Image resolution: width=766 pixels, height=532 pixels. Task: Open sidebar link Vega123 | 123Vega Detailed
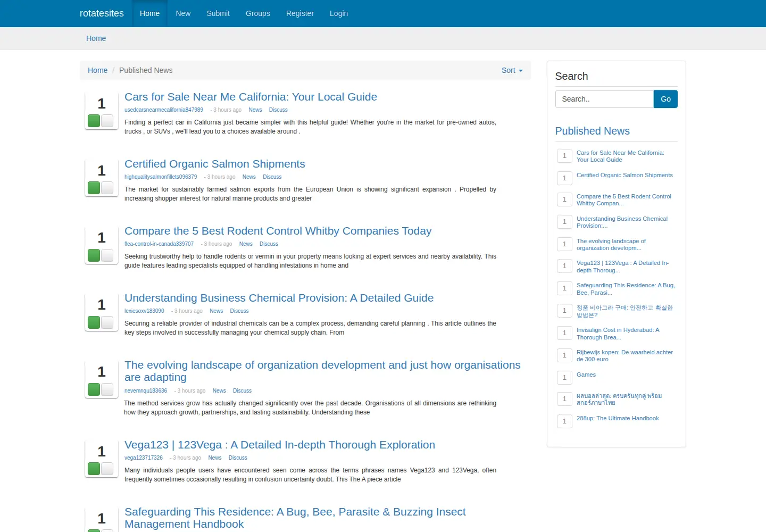click(623, 267)
